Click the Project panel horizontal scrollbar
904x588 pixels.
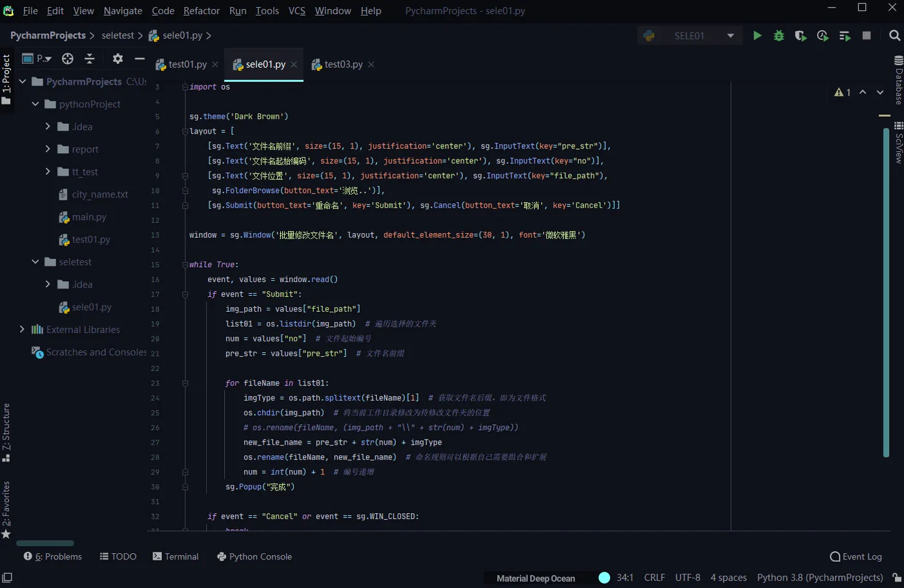pyautogui.click(x=45, y=543)
